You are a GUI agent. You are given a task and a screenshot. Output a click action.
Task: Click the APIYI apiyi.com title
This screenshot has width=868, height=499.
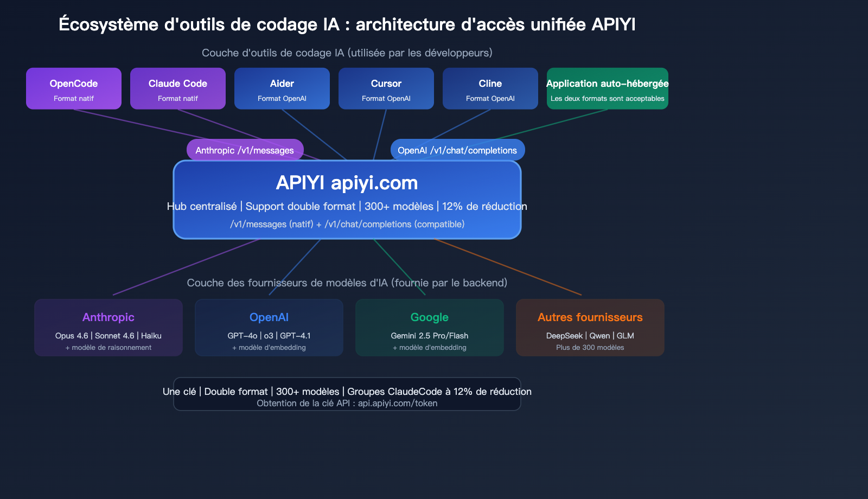[x=347, y=183]
